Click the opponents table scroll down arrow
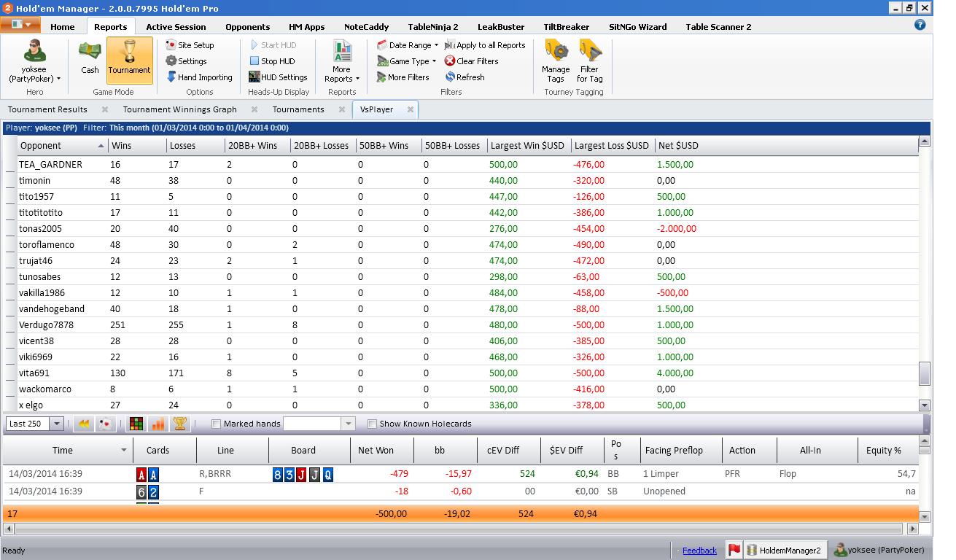The width and height of the screenshot is (956, 560). point(925,405)
